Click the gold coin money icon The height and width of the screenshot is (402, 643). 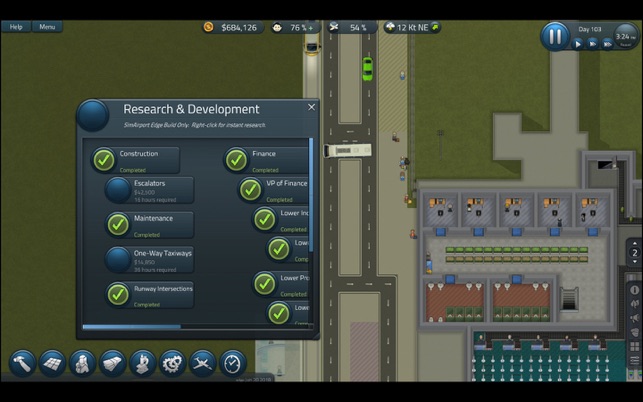(208, 27)
